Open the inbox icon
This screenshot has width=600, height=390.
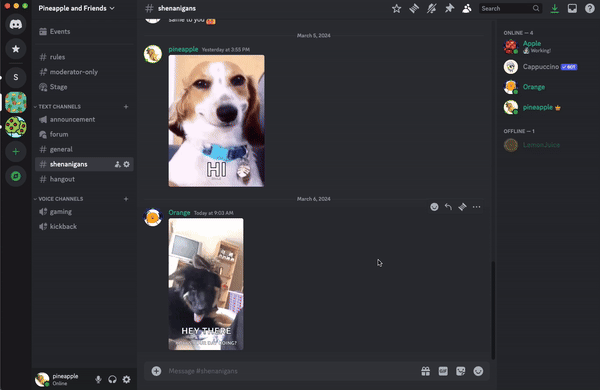tap(572, 8)
